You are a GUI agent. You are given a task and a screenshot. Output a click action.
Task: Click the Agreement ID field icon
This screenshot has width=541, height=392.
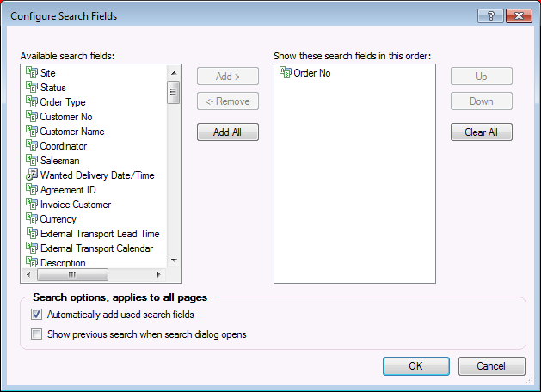coord(32,190)
